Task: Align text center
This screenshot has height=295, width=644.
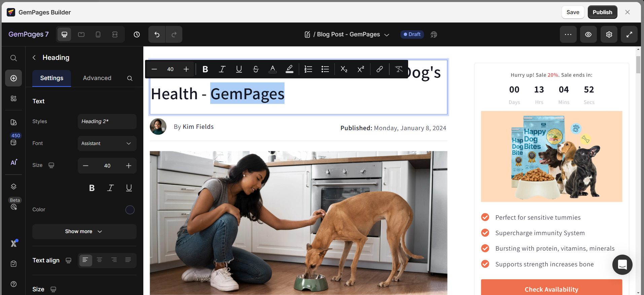Action: pyautogui.click(x=100, y=260)
